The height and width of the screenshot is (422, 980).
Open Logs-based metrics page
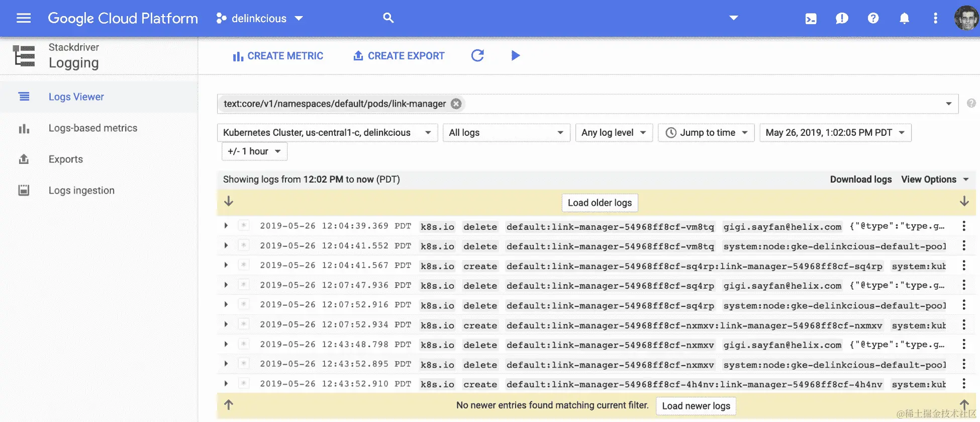point(92,128)
